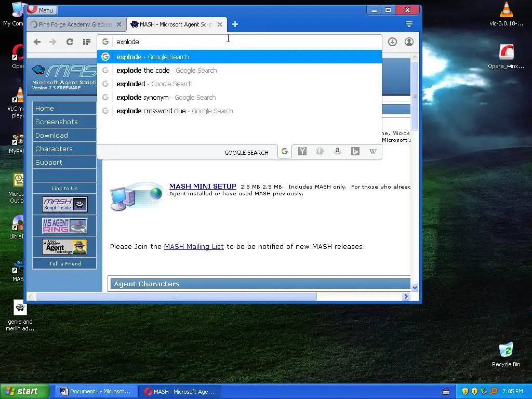Select genie and merlin desktop file

[20, 315]
